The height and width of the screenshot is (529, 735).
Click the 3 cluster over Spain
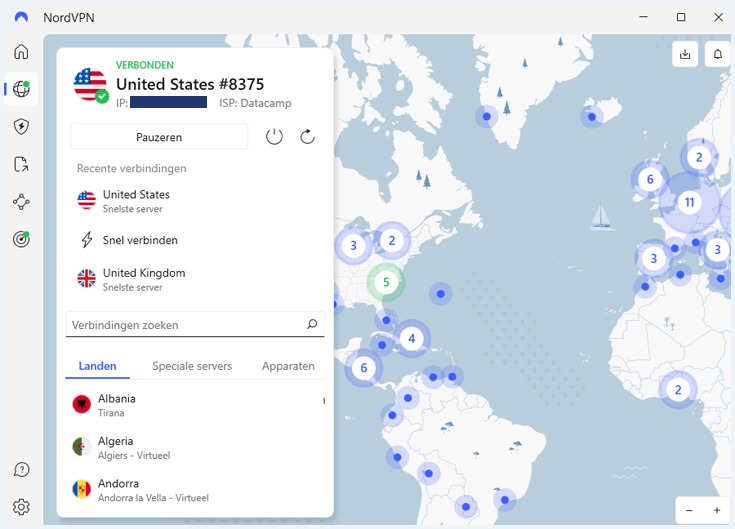[653, 258]
